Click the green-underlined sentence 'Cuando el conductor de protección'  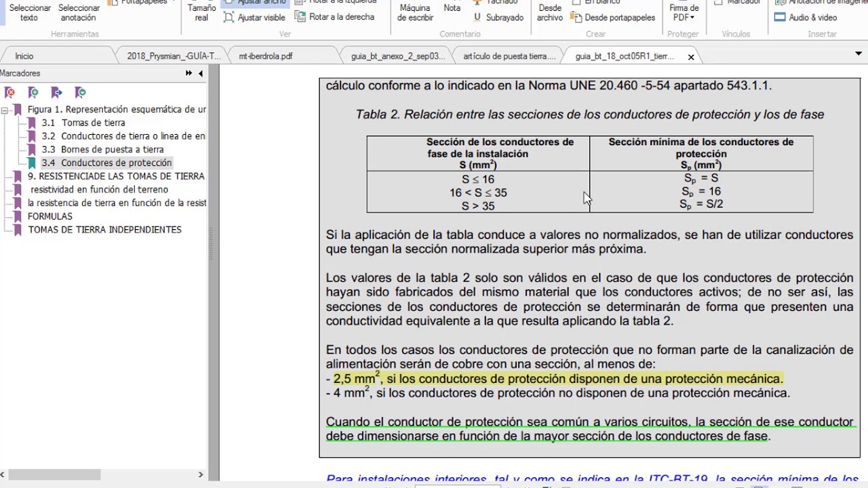[x=589, y=429]
